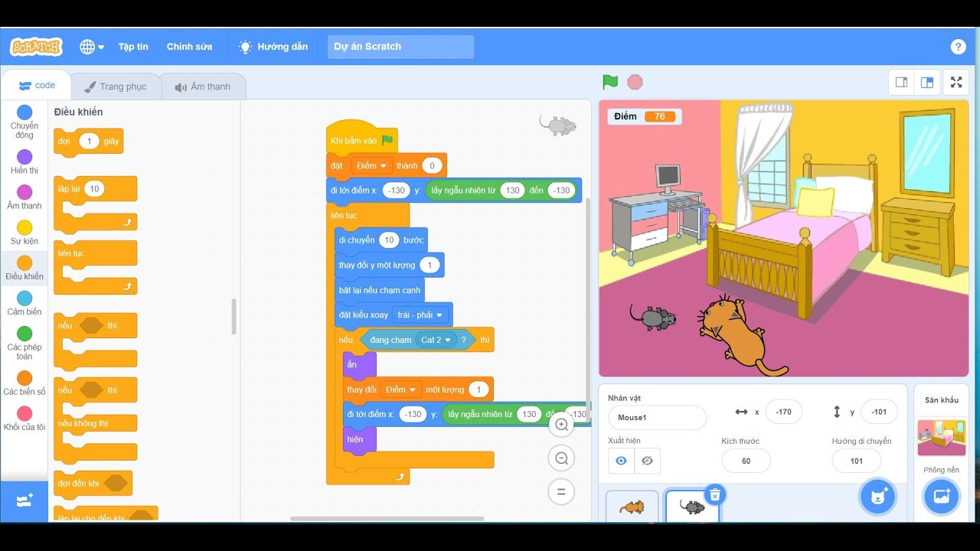
Task: Click the Hướng di chuyển field 101
Action: [857, 461]
